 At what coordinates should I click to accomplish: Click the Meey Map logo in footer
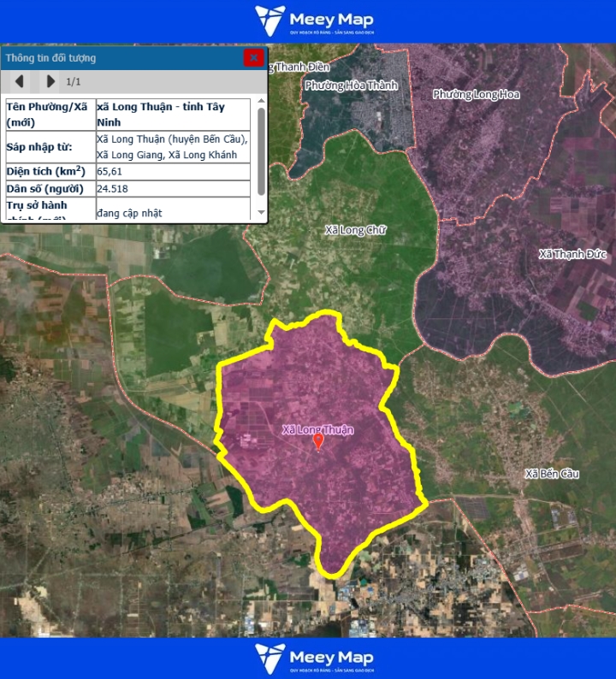315,658
